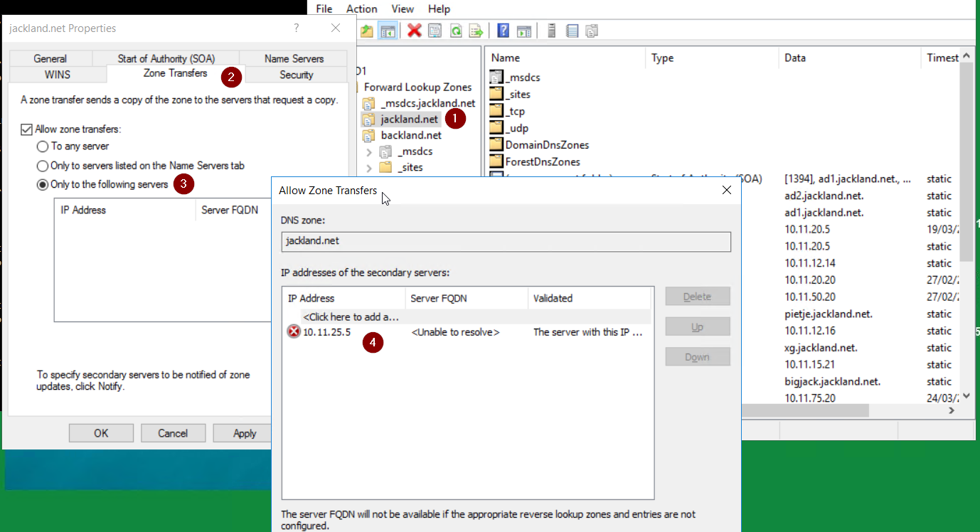Open the Action menu
Viewport: 980px width, 532px height.
pos(361,9)
